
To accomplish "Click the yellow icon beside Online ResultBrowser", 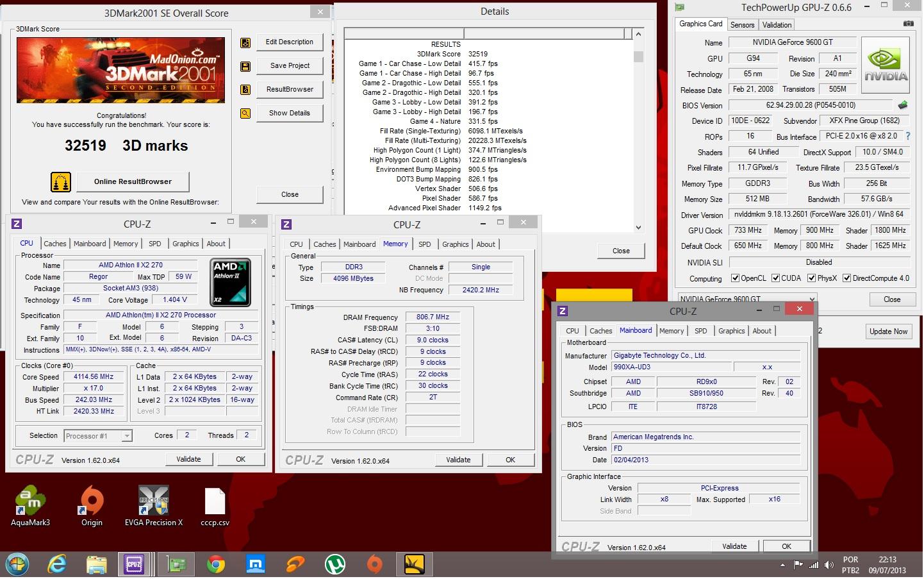I will pyautogui.click(x=61, y=182).
